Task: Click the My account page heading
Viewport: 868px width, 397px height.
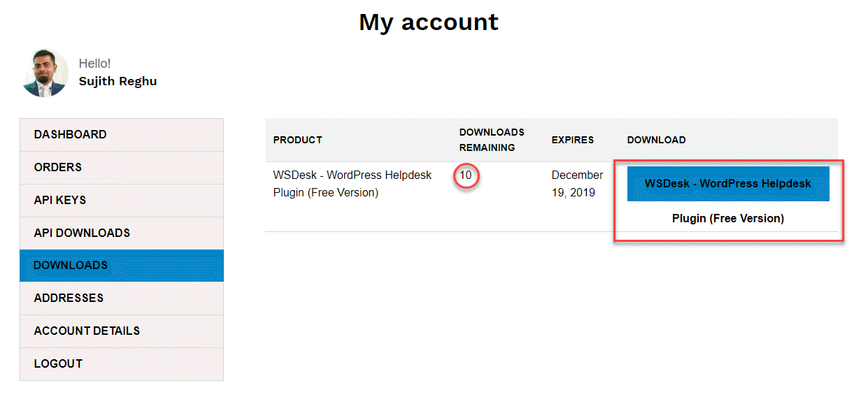Action: [x=429, y=22]
